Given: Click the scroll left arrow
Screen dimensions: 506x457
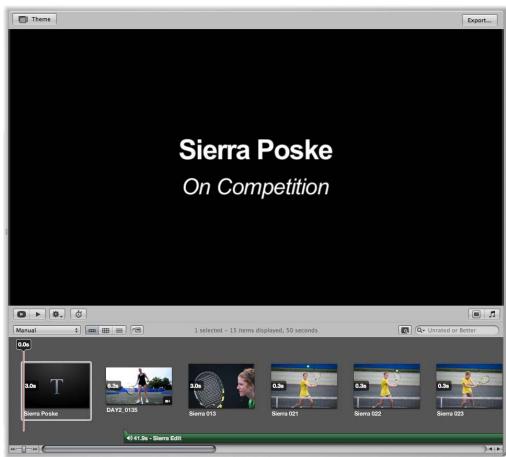Looking at the screenshot, I should pos(490,449).
